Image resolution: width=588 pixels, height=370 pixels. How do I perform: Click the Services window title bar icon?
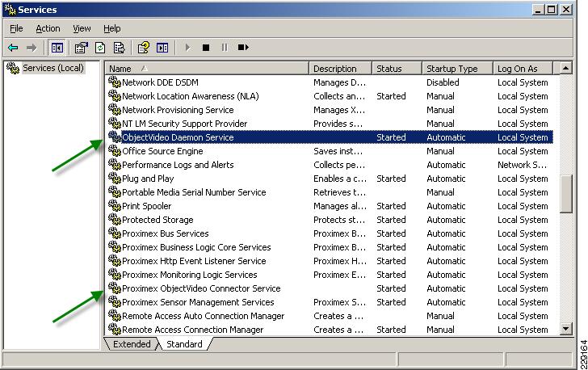pos(10,10)
